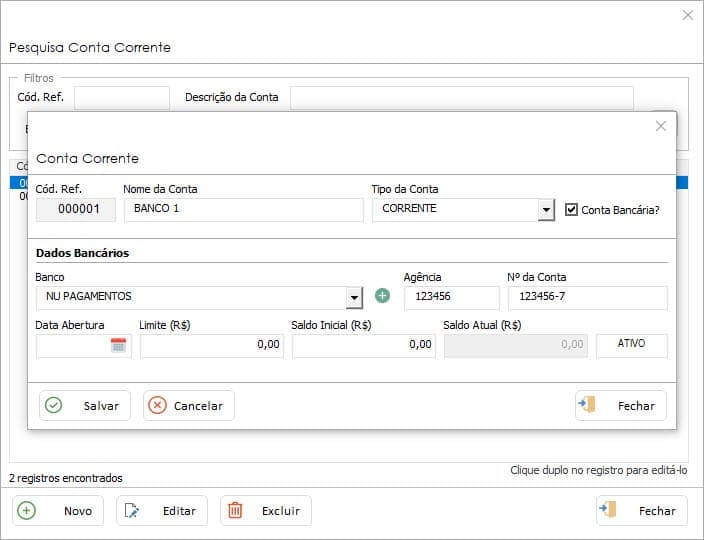Open the Data Abertura calendar picker

coord(118,345)
